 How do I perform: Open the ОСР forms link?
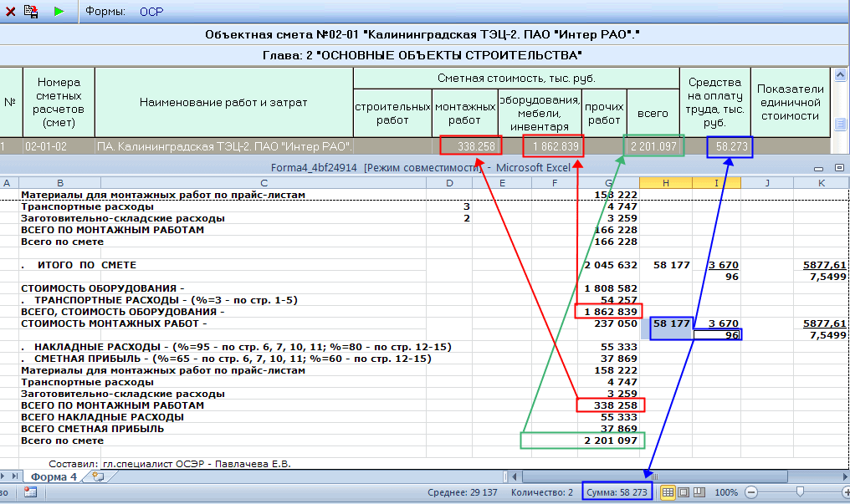(x=151, y=12)
